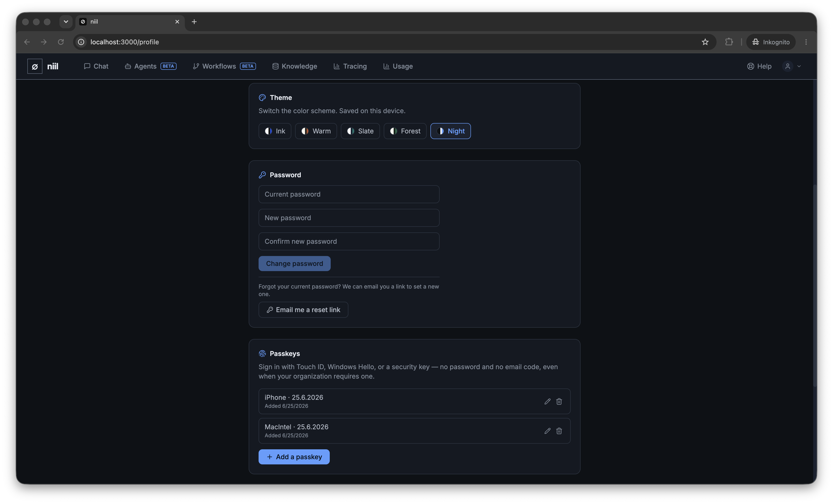Image resolution: width=833 pixels, height=504 pixels.
Task: Open the Agents beta page
Action: [x=150, y=66]
